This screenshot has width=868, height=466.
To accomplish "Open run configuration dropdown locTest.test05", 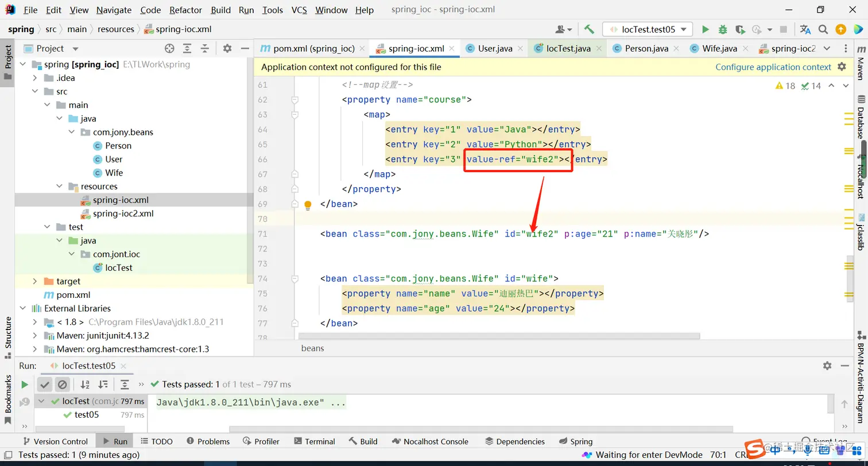I will pyautogui.click(x=648, y=29).
